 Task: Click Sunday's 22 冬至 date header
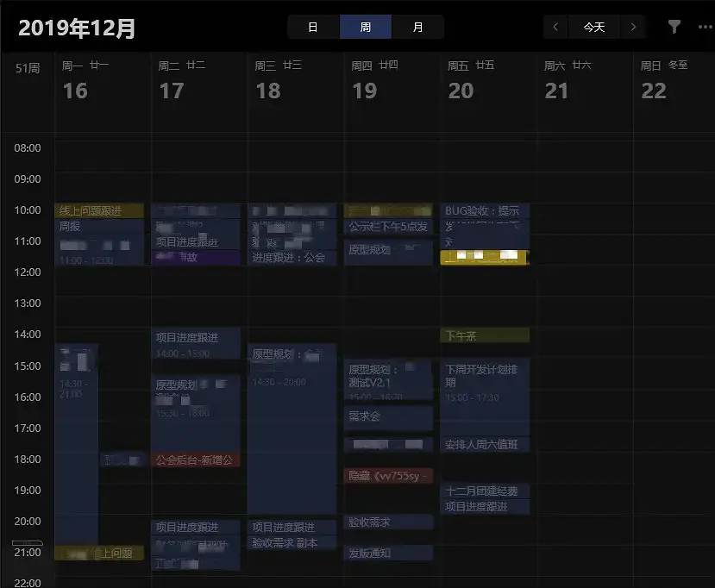654,90
